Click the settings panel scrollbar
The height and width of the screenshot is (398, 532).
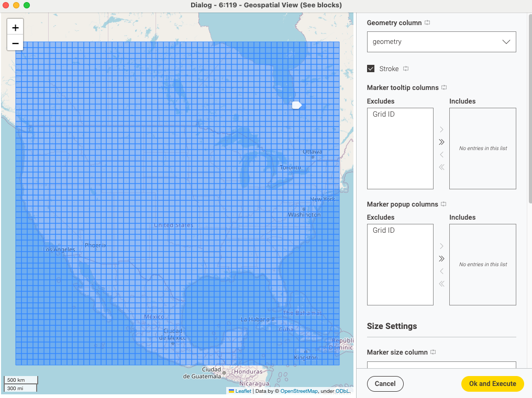[x=530, y=108]
